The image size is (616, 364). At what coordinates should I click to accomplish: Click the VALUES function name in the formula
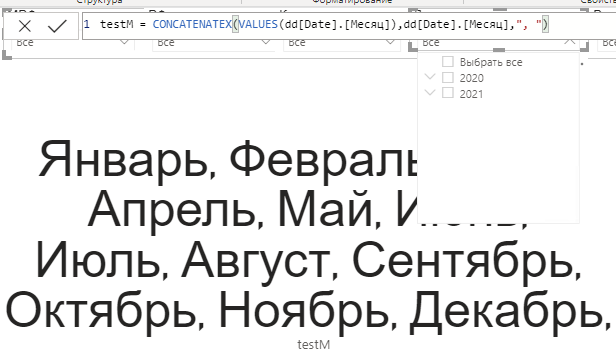point(258,24)
